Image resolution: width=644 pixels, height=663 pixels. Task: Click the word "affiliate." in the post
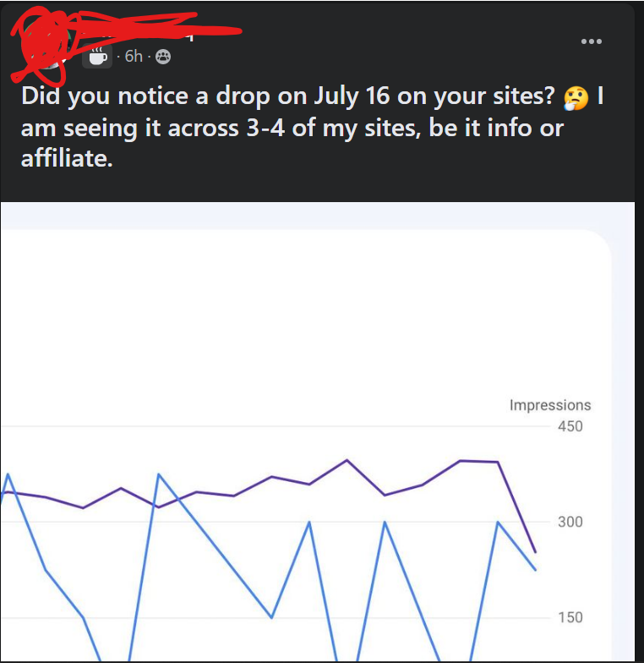tap(67, 159)
